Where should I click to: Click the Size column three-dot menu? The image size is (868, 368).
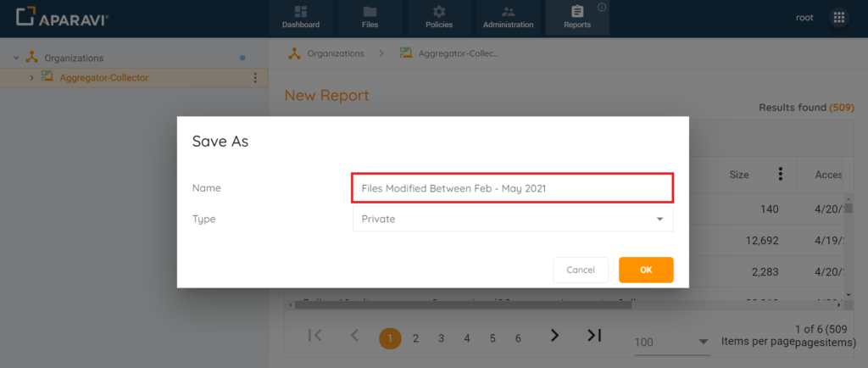[781, 175]
